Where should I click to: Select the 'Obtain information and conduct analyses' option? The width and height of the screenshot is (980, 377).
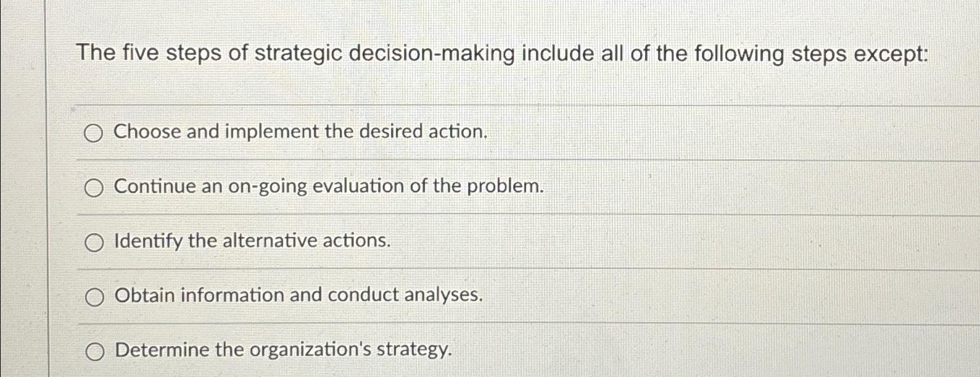coord(94,297)
